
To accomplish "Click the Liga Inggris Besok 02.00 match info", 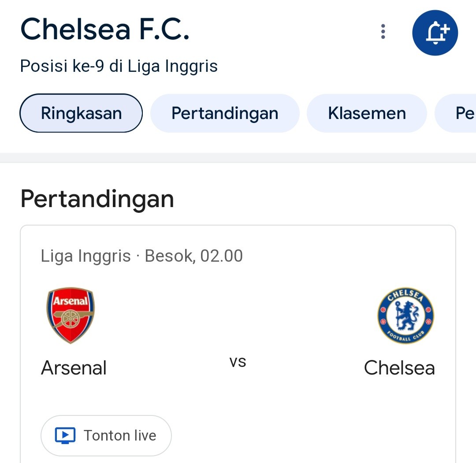I will (142, 256).
